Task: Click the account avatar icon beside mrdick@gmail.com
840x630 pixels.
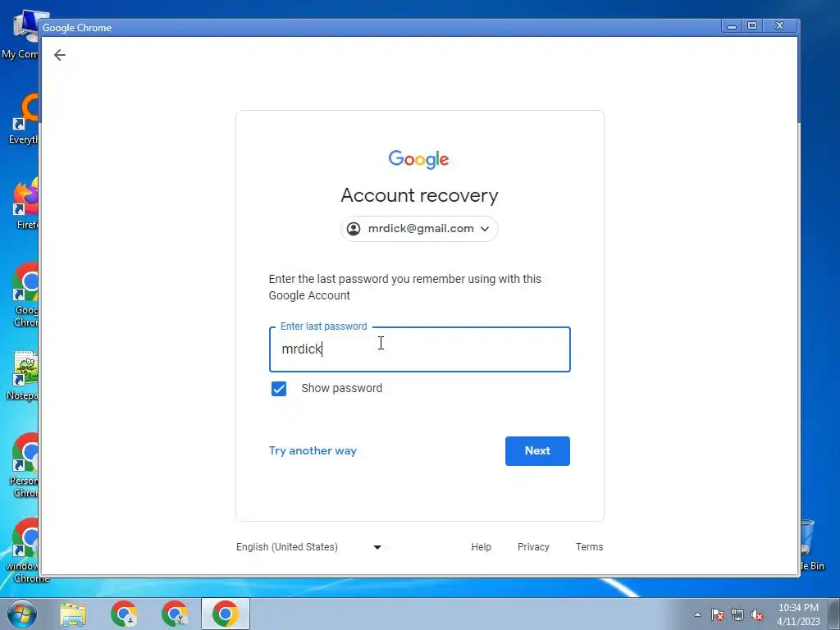Action: tap(354, 229)
